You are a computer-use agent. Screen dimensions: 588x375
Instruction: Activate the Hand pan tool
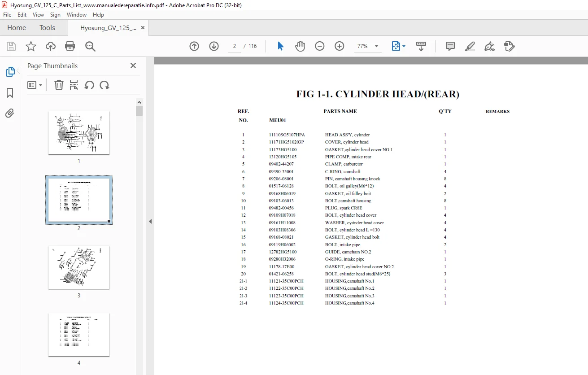300,46
